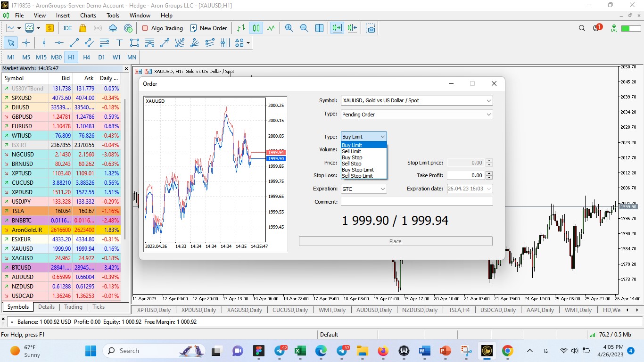Open Google Chrome from the taskbar
This screenshot has height=362, width=644.
point(507,351)
